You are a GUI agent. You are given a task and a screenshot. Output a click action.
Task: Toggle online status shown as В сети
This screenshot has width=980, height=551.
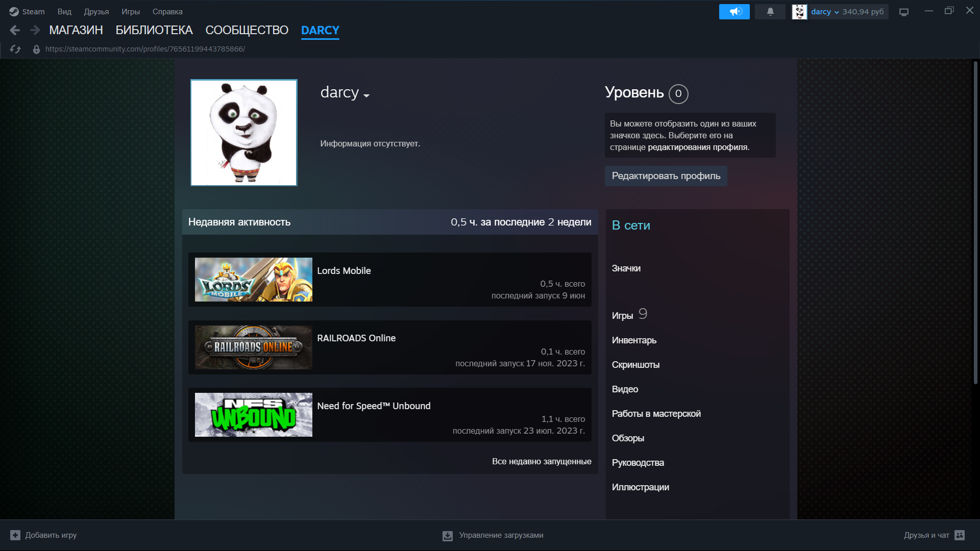pos(631,226)
